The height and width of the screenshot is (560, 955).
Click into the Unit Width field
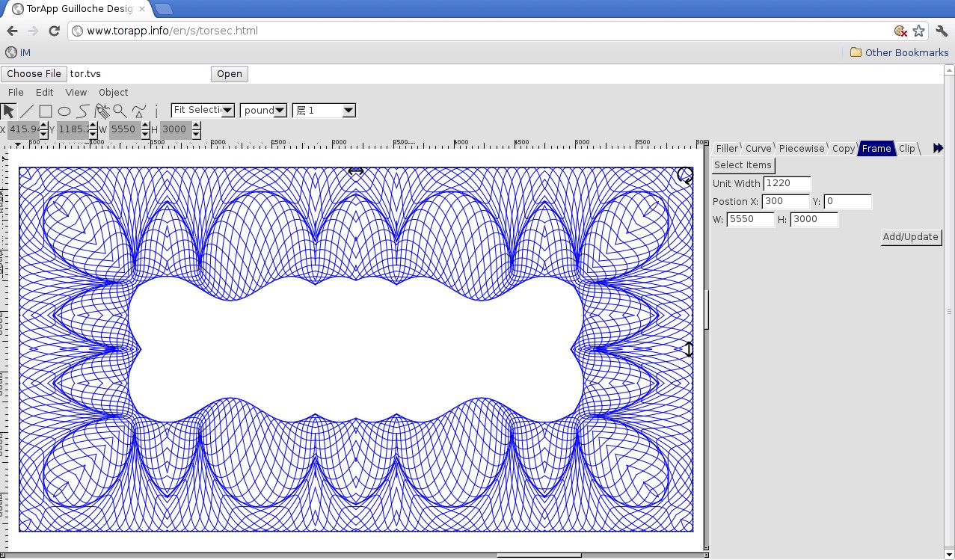(x=787, y=184)
